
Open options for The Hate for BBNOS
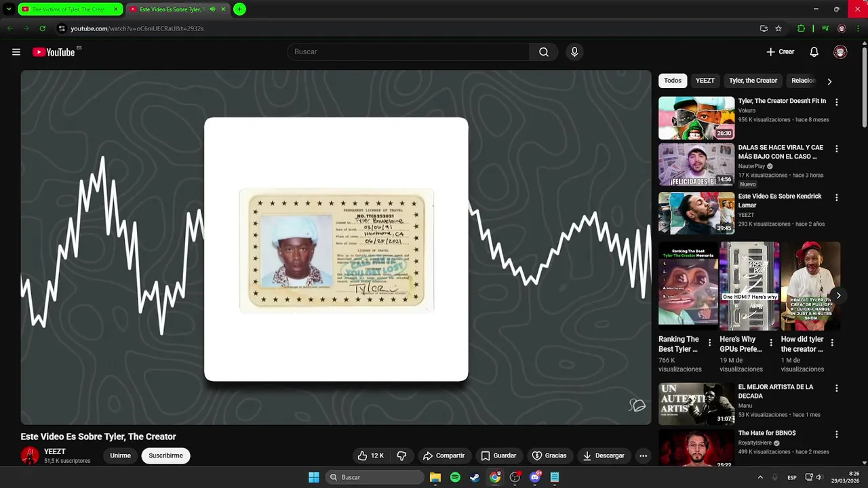(836, 434)
